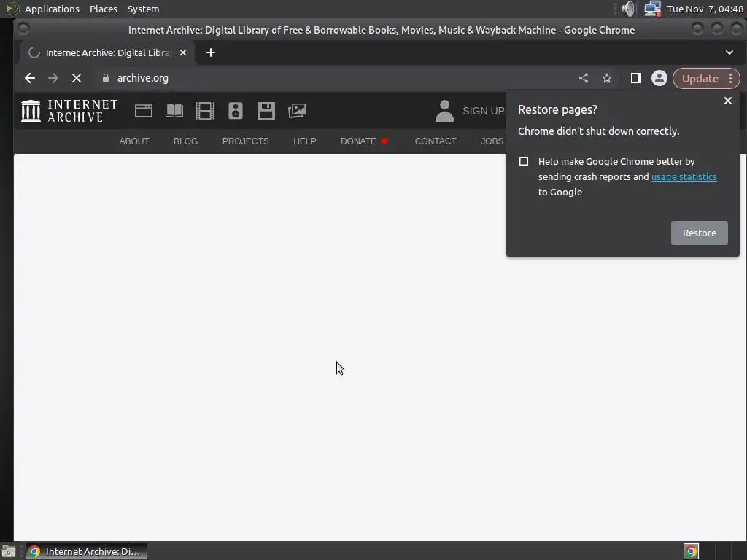Go back with the browser back arrow

[29, 78]
